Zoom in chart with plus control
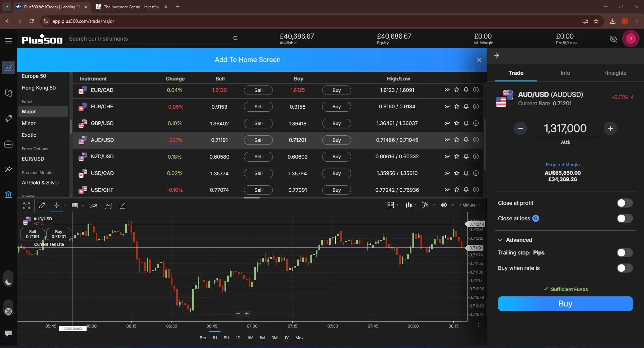This screenshot has width=644, height=348. [247, 314]
